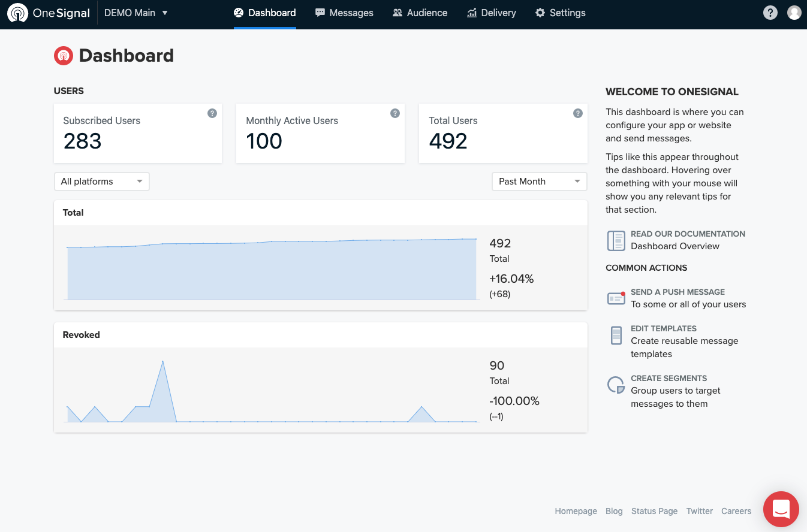Click the 90 Total revoked value
Screen dimensions: 807x532
497,365
